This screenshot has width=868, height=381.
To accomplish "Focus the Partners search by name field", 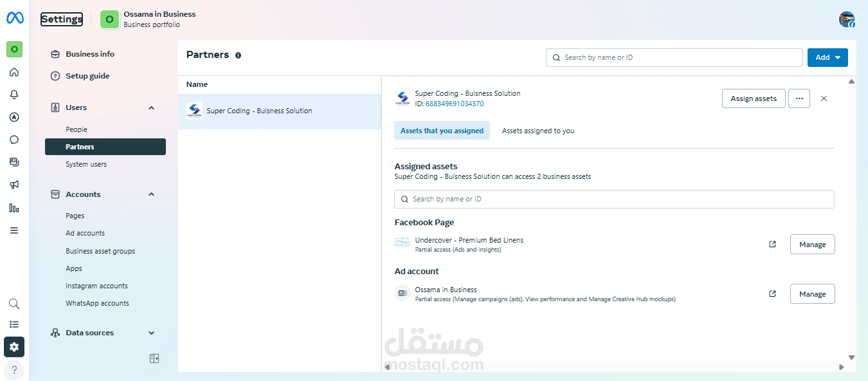I will point(674,57).
